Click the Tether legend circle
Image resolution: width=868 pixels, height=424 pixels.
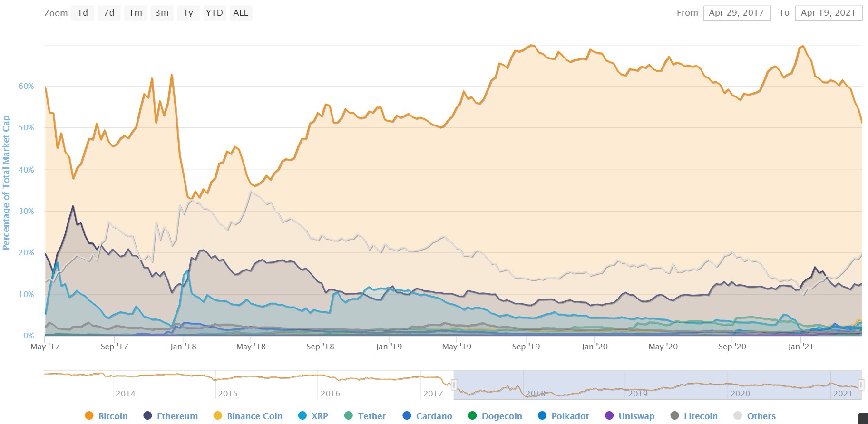tap(349, 416)
